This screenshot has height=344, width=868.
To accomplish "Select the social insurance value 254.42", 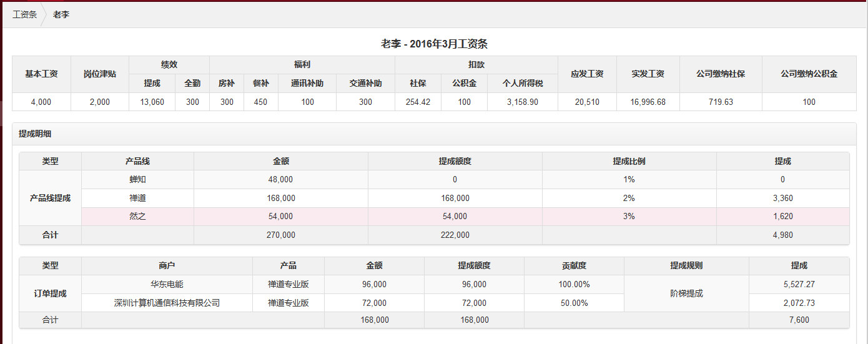I will 418,102.
